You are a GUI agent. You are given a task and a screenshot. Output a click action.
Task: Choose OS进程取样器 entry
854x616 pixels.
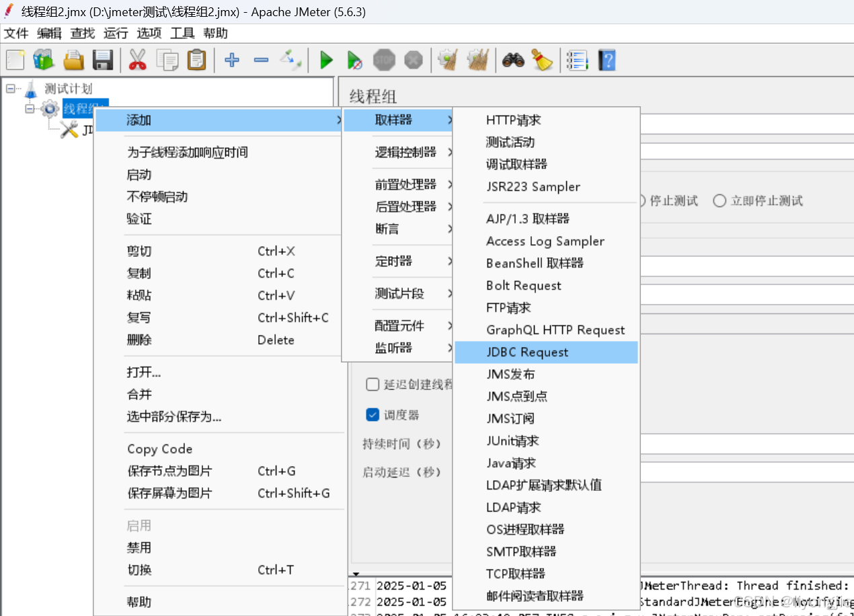coord(546,529)
